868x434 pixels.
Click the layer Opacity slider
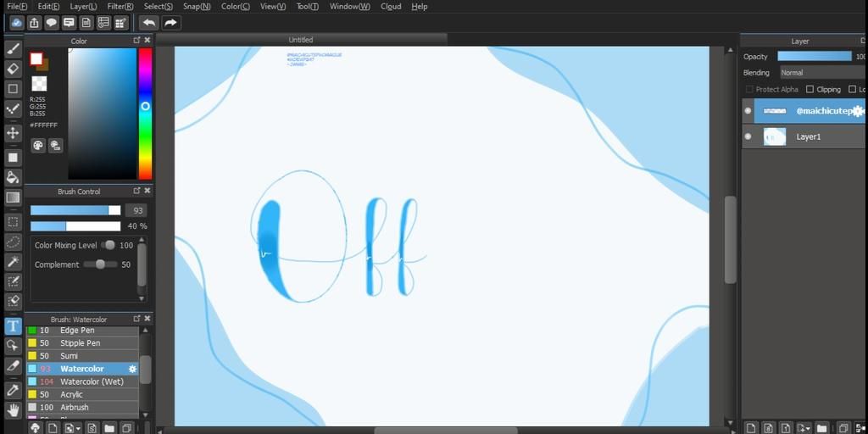click(x=815, y=57)
